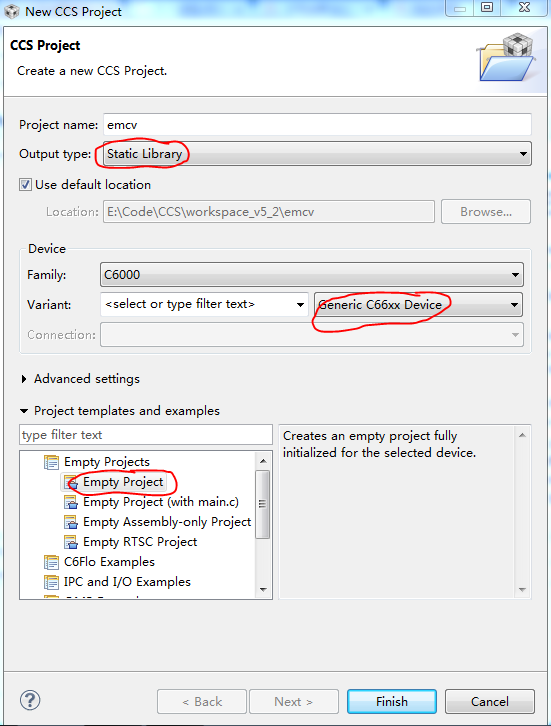Click the IPC and I/O Examples icon
Image resolution: width=551 pixels, height=726 pixels.
(x=51, y=582)
